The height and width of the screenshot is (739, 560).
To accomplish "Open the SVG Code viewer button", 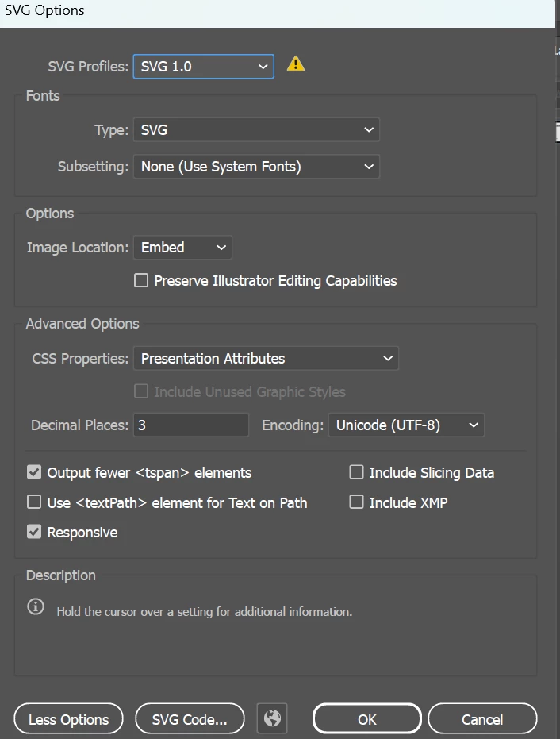I will pyautogui.click(x=190, y=720).
